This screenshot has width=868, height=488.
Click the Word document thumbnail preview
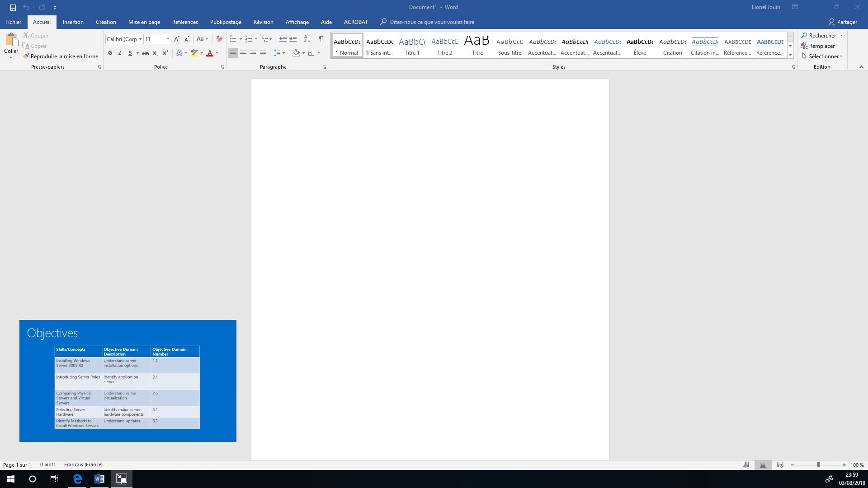[x=127, y=381]
